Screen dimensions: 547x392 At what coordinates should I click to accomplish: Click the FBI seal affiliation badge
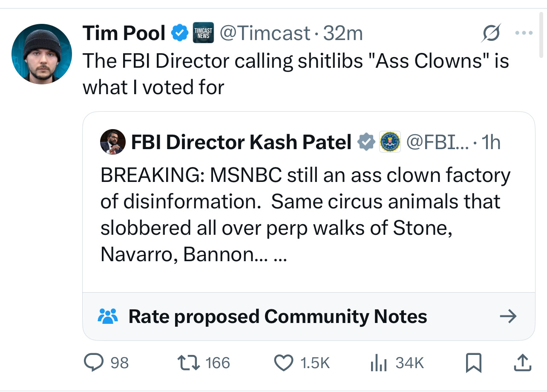click(x=389, y=142)
